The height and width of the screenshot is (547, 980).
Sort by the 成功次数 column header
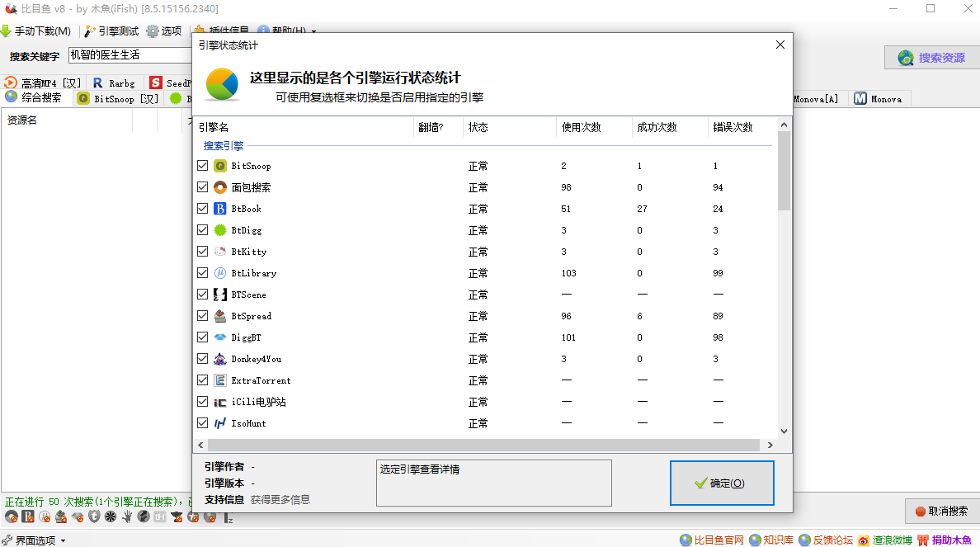click(670, 127)
